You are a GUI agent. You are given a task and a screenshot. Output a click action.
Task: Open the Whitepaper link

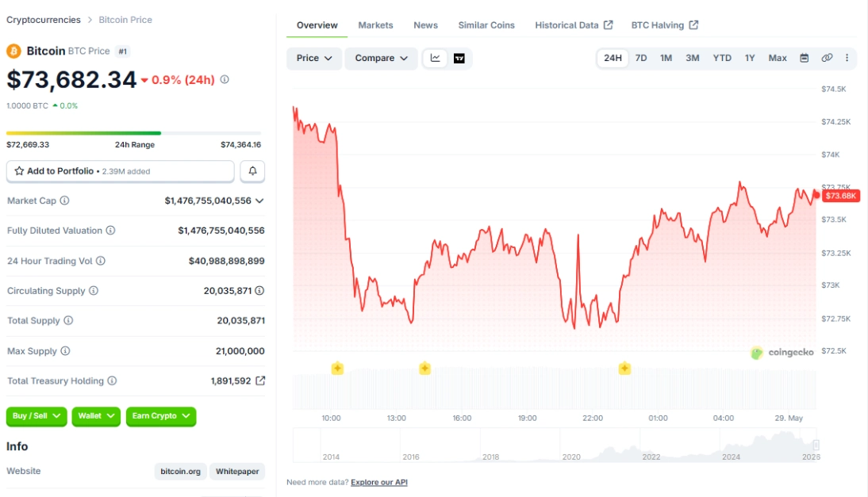[237, 472]
